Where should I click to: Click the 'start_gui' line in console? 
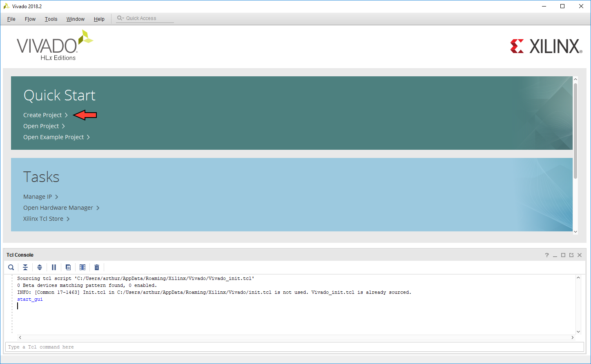pos(30,299)
